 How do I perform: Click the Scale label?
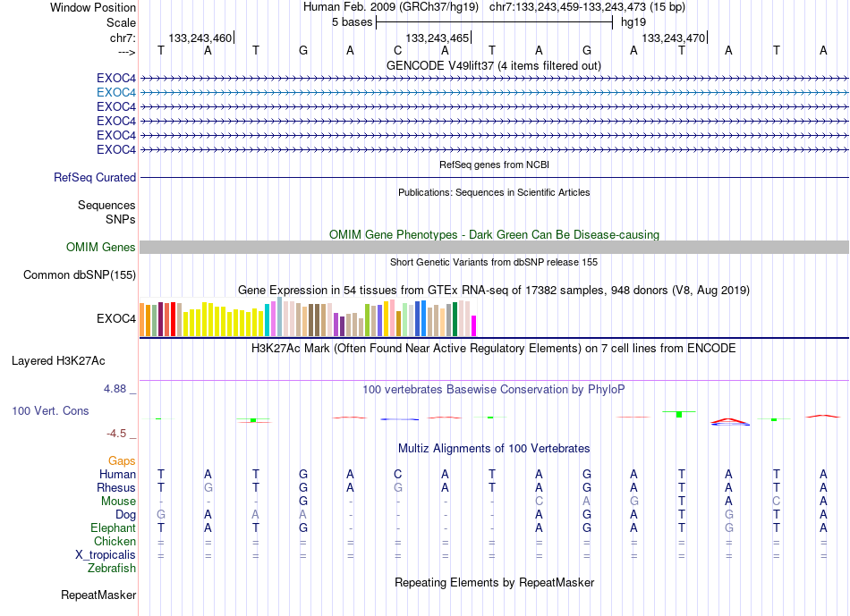[121, 22]
